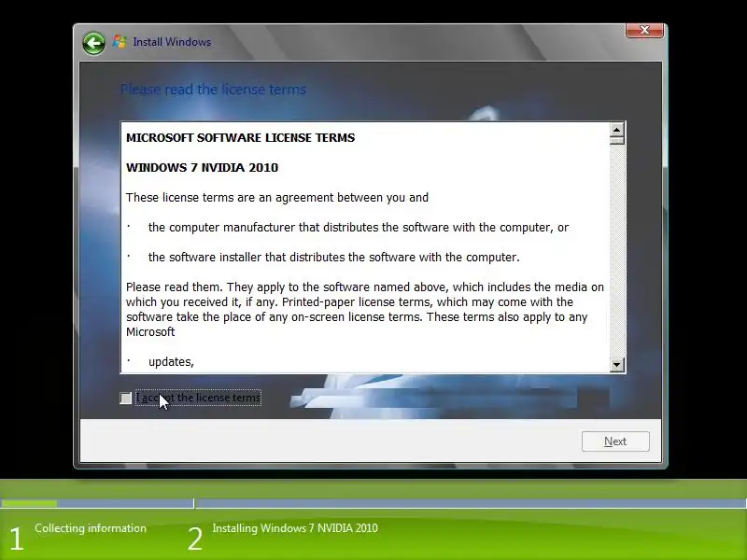This screenshot has width=747, height=560.
Task: Click 'Please read the license terms' heading
Action: click(213, 90)
